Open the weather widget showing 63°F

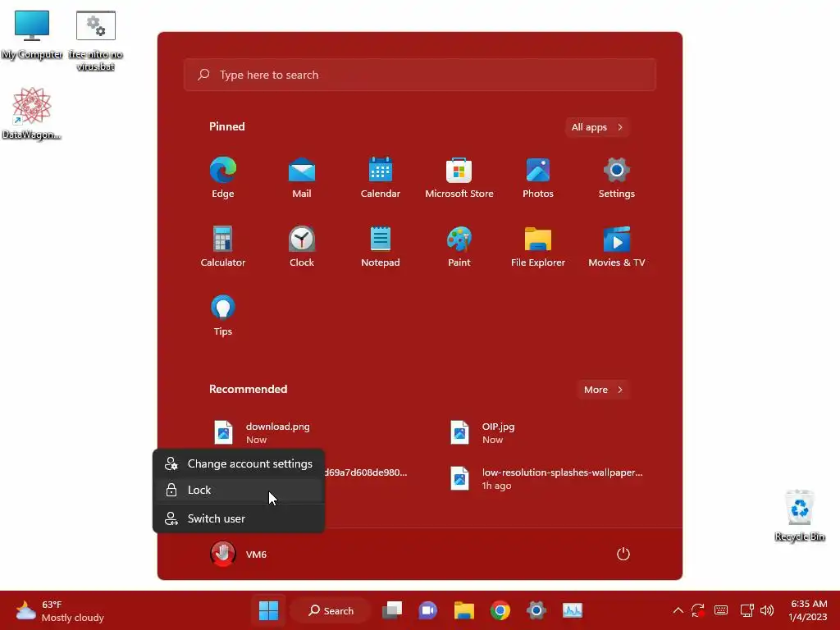point(60,610)
